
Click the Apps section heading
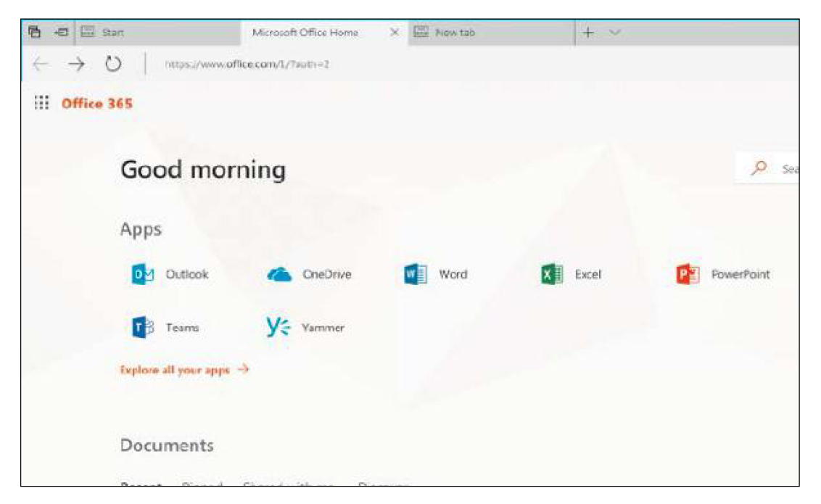tap(141, 229)
